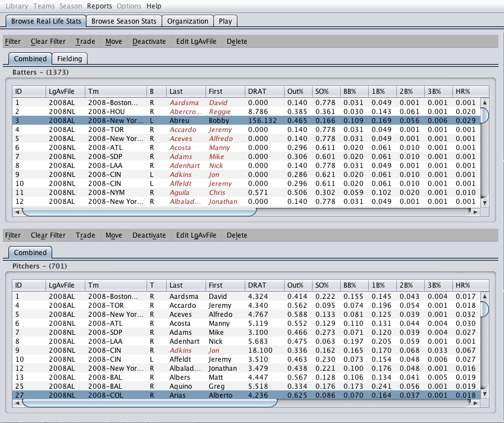Select the Batters Combined sub-tab
Image resolution: width=504 pixels, height=423 pixels.
(x=30, y=59)
